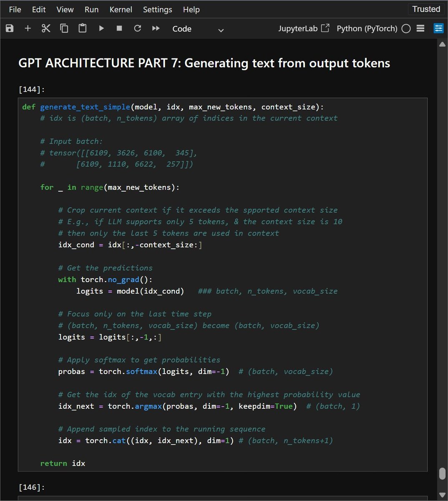448x501 pixels.
Task: Open the cell type dropdown showing Code
Action: point(198,29)
